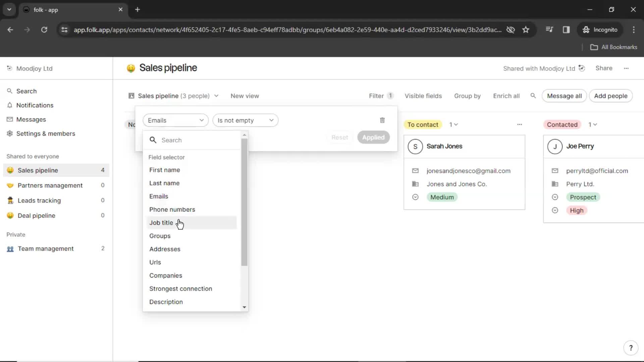Open the help question mark button
Image resolution: width=644 pixels, height=362 pixels.
[631, 348]
